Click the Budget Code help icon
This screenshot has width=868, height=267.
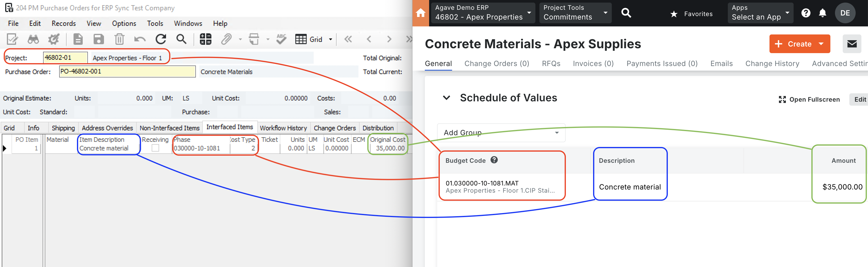tap(494, 160)
